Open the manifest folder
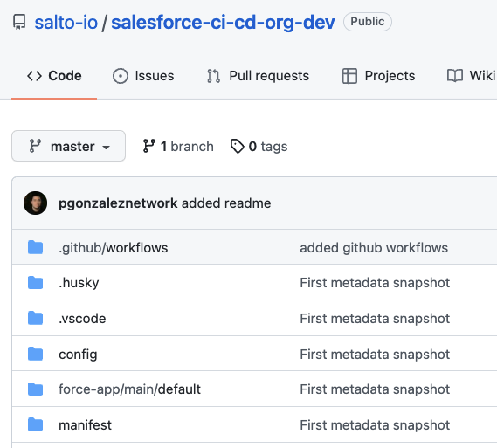This screenshot has width=497, height=448. click(x=85, y=425)
